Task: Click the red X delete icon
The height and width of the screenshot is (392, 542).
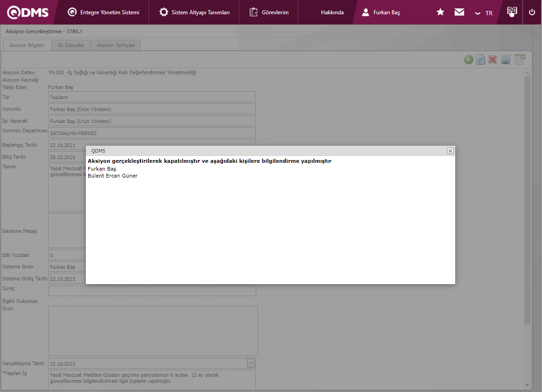Action: 493,59
